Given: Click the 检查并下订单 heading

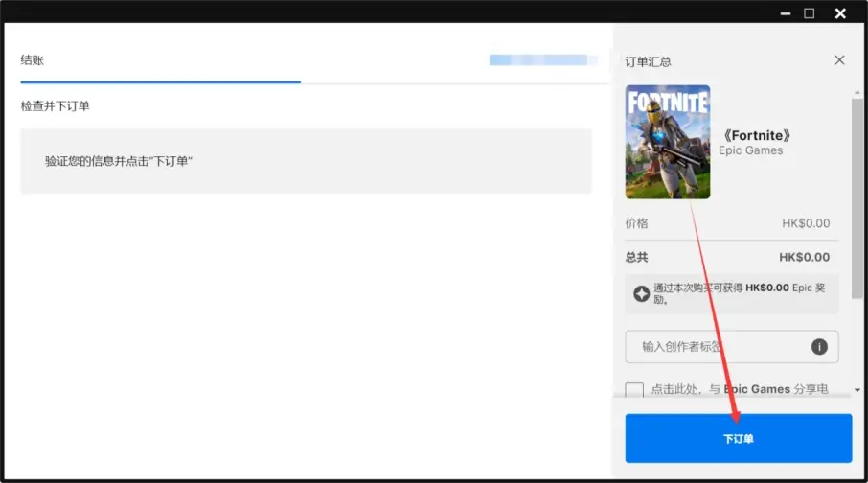Looking at the screenshot, I should [x=55, y=105].
